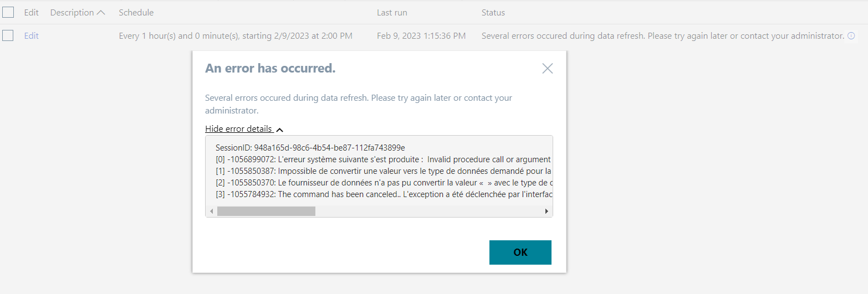Click the info icon beside the status message
The height and width of the screenshot is (294, 868).
pyautogui.click(x=851, y=36)
